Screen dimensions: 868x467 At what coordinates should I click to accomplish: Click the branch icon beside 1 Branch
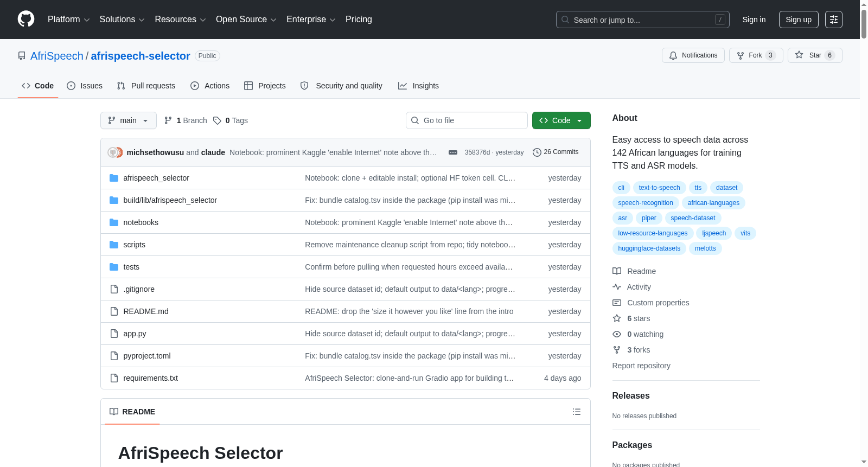click(x=168, y=120)
